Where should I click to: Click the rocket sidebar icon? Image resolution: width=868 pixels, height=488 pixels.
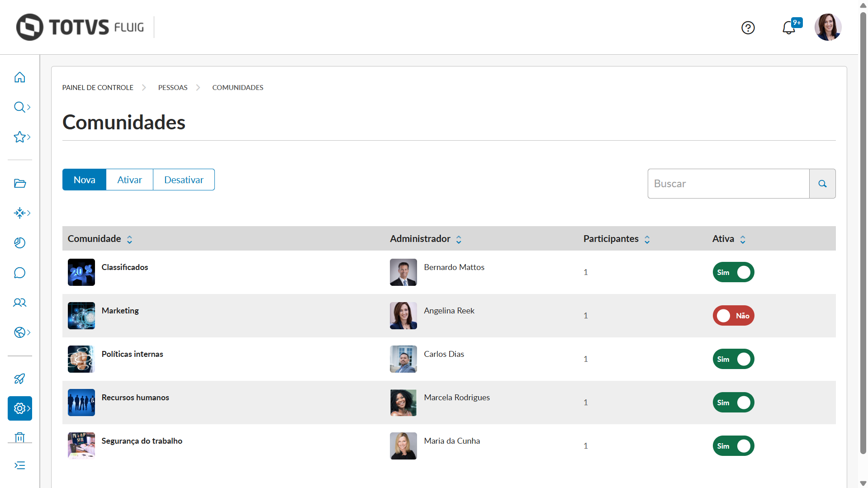click(x=19, y=379)
